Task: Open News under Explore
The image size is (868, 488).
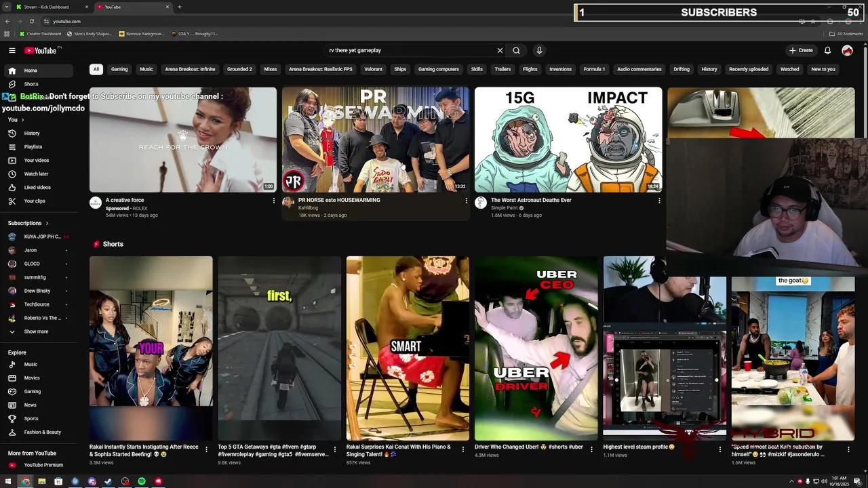Action: pyautogui.click(x=38, y=405)
